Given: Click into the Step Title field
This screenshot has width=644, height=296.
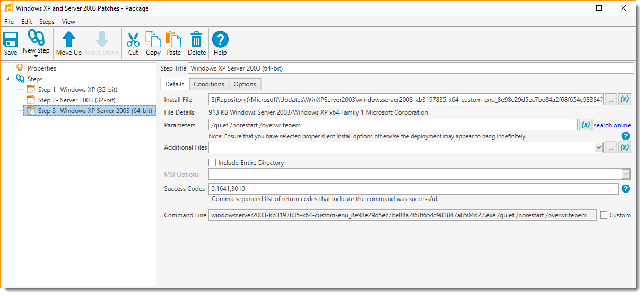Looking at the screenshot, I should (x=411, y=68).
